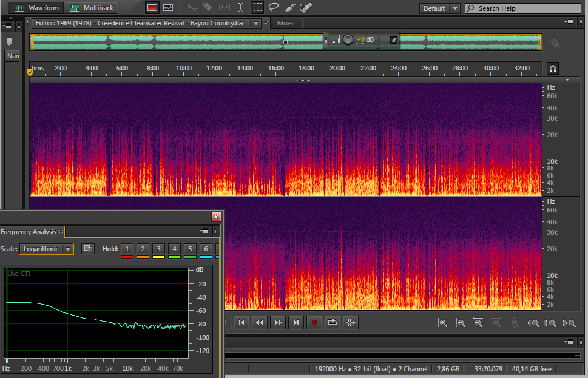
Task: Toggle the Skip Selection button
Action: [351, 323]
